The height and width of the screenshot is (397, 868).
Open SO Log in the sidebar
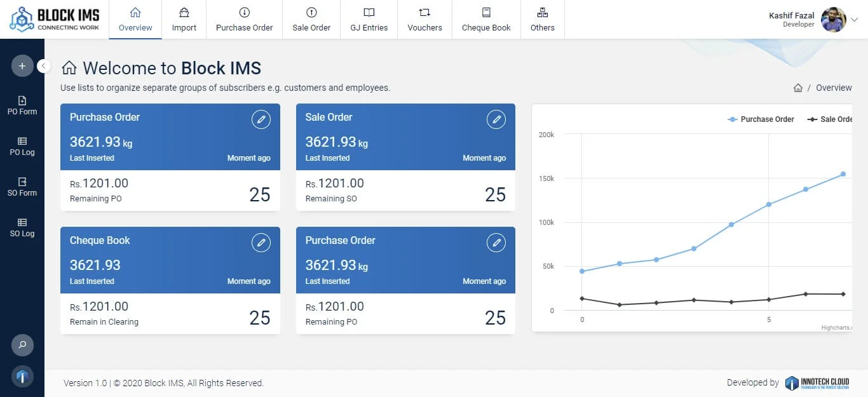tap(22, 227)
